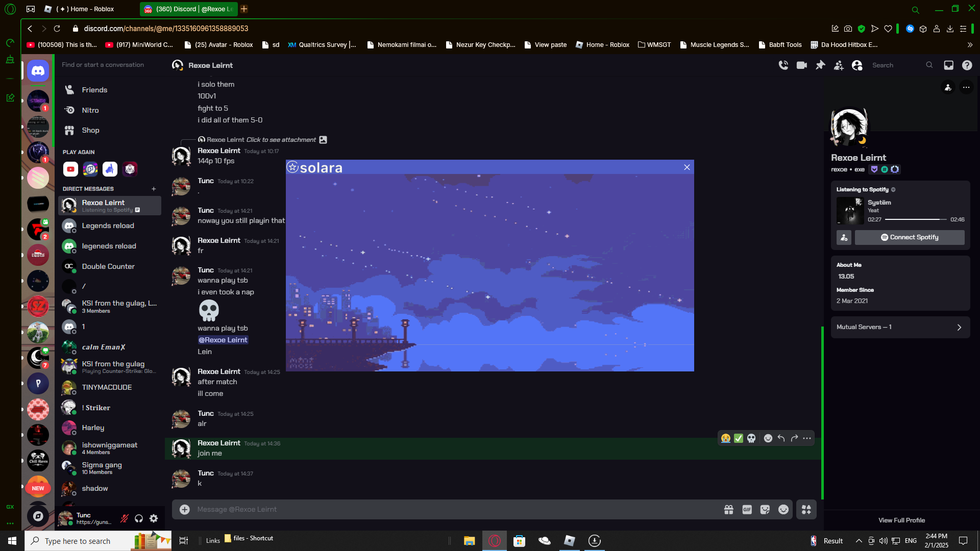Expand Mutual Servers section
This screenshot has height=551, width=980.
click(x=900, y=327)
